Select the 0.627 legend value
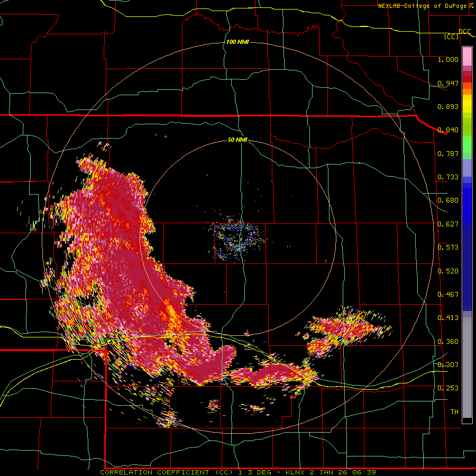This screenshot has height=476, width=476. pos(448,224)
